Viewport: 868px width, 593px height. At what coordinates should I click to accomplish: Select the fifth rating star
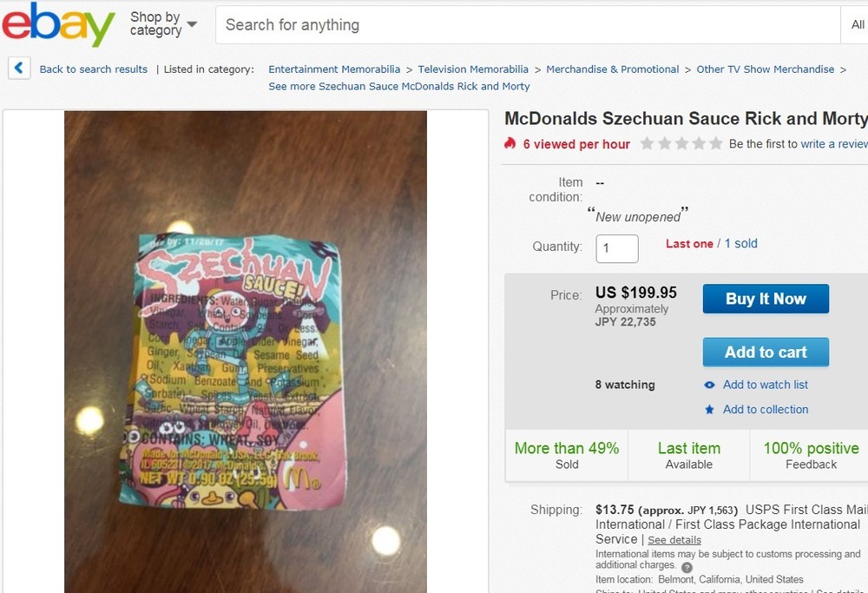click(716, 144)
